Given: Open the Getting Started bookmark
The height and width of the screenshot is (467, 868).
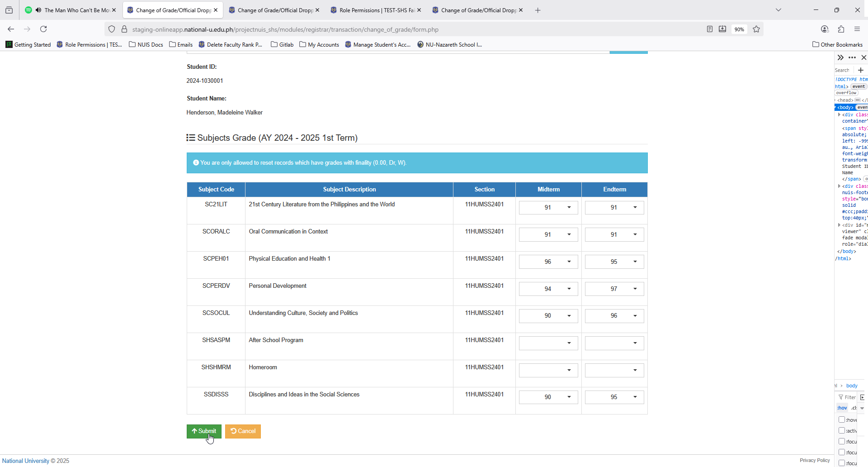Looking at the screenshot, I should [28, 44].
